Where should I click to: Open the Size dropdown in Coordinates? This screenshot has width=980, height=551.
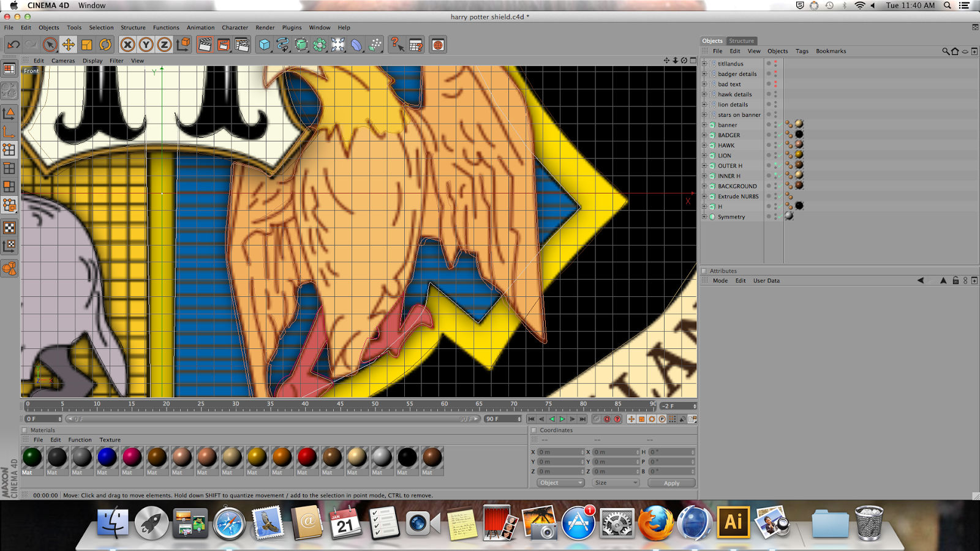(616, 483)
